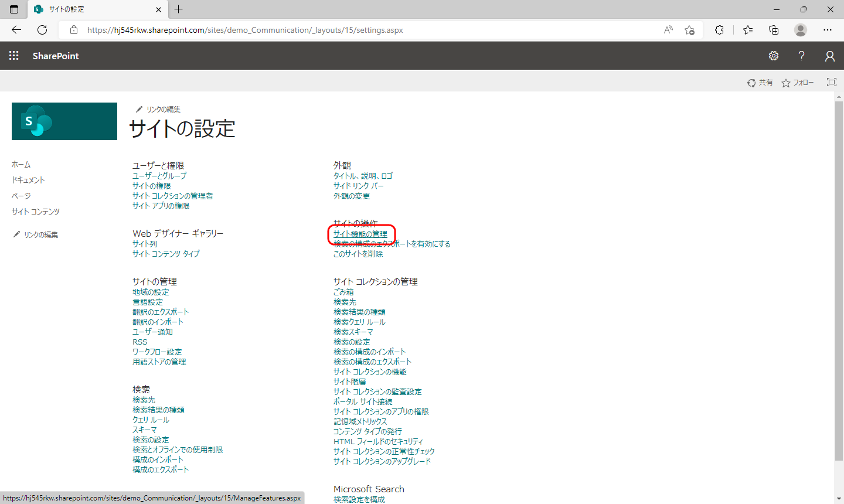Open 検索設定を構成 under Microsoft Search
Image resolution: width=844 pixels, height=504 pixels.
[359, 499]
